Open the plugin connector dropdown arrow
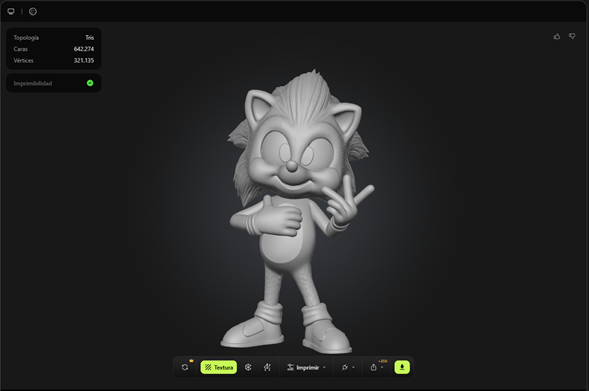This screenshot has height=391, width=589. [353, 367]
